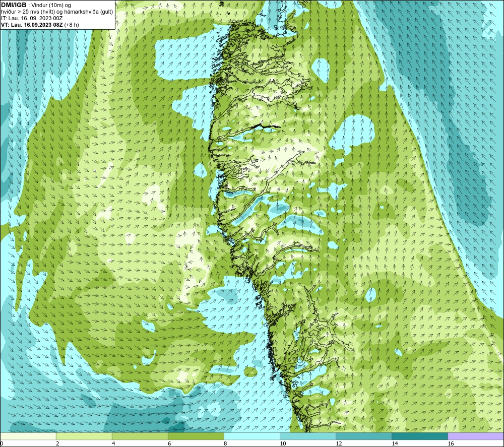504x447 pixels.
Task: Click the scale label 10 under the color bar
Action: click(283, 444)
